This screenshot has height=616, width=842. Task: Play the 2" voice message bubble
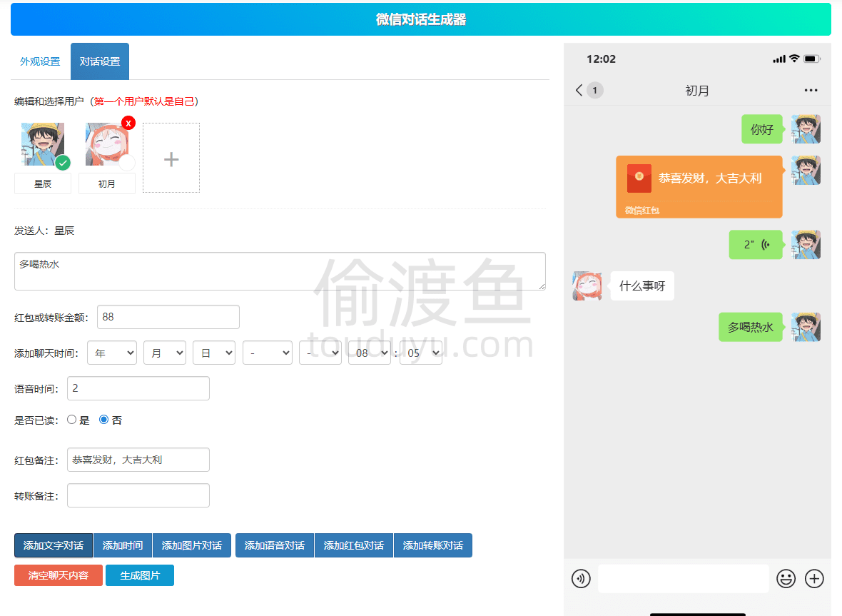pos(756,244)
